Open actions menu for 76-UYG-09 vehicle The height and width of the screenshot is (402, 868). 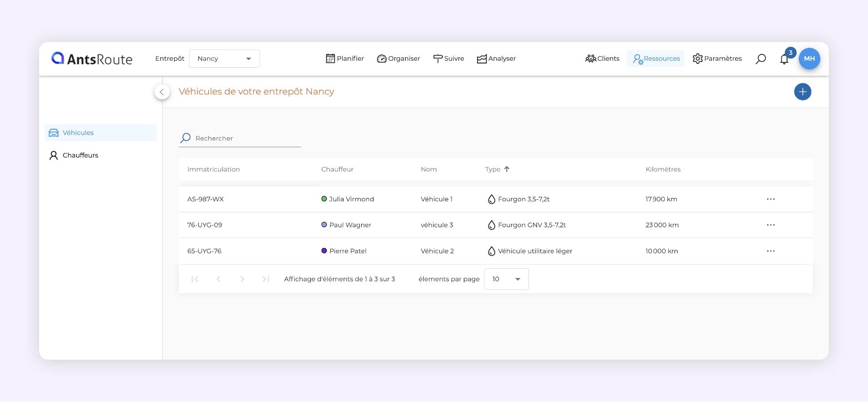pyautogui.click(x=770, y=225)
